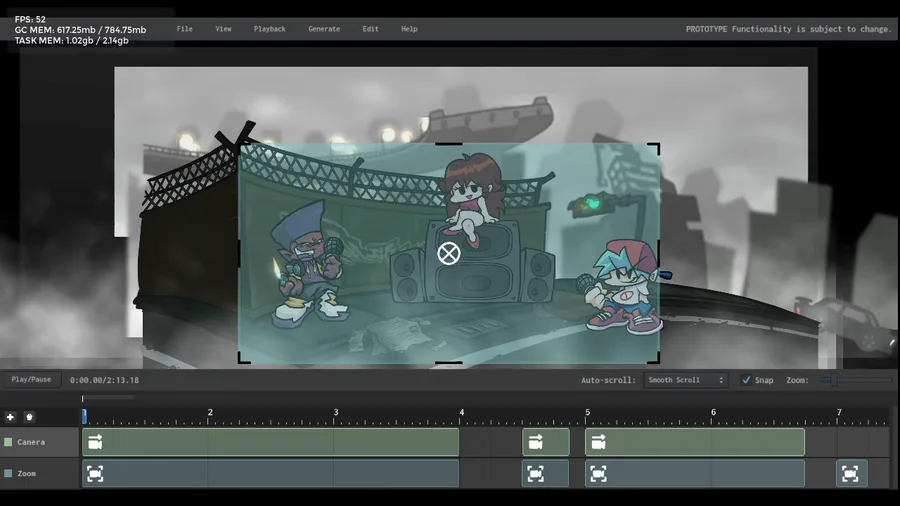The width and height of the screenshot is (900, 506).
Task: Select the short Camera clip before beat 5
Action: tap(546, 442)
